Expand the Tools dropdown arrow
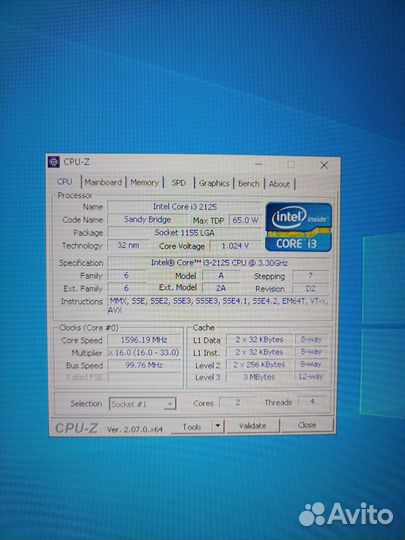The width and height of the screenshot is (405, 540). [x=218, y=426]
